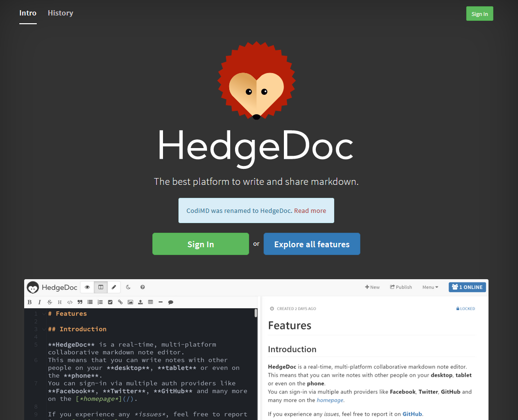The width and height of the screenshot is (518, 420).
Task: Click the large HedgeDoc hedgehog logo
Action: click(x=256, y=80)
